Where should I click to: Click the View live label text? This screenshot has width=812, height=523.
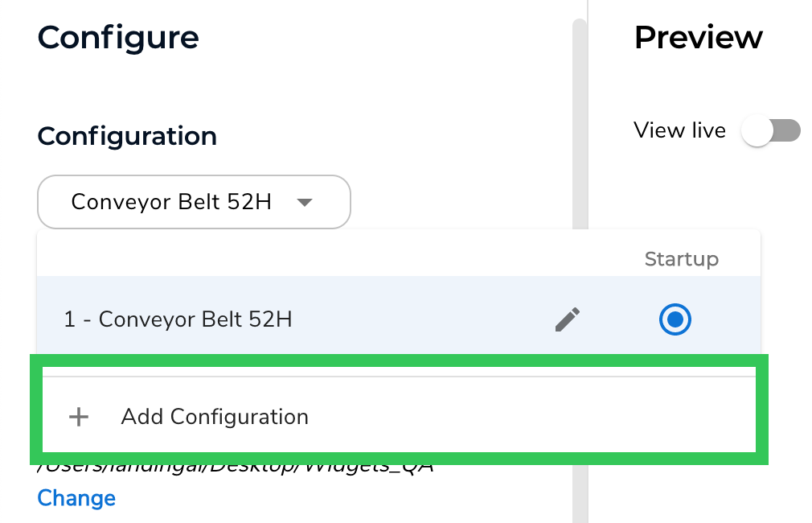click(x=679, y=130)
